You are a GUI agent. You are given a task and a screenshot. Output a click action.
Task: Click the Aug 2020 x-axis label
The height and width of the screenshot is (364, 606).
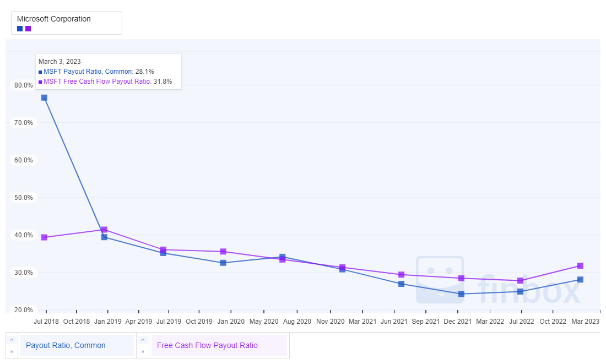pyautogui.click(x=297, y=322)
